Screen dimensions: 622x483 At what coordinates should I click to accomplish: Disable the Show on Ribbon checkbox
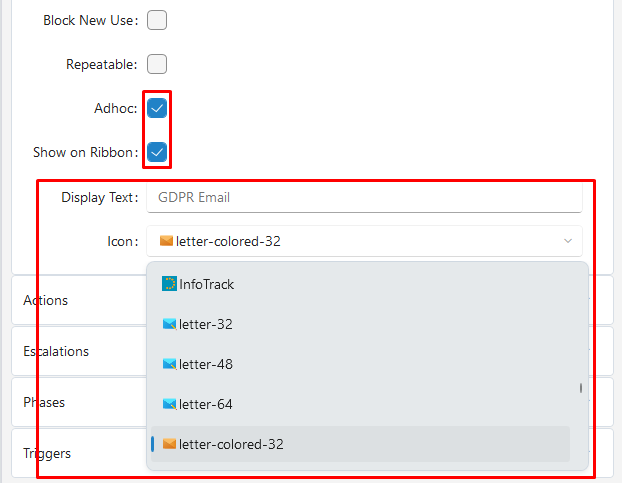coord(157,152)
